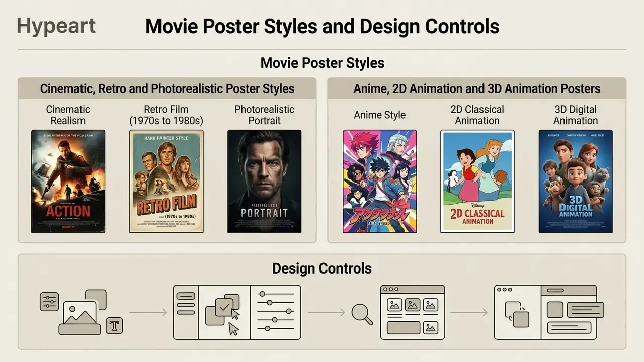Screen dimensions: 644x362
Task: Click the magnifying glass search icon
Action: coord(362,315)
